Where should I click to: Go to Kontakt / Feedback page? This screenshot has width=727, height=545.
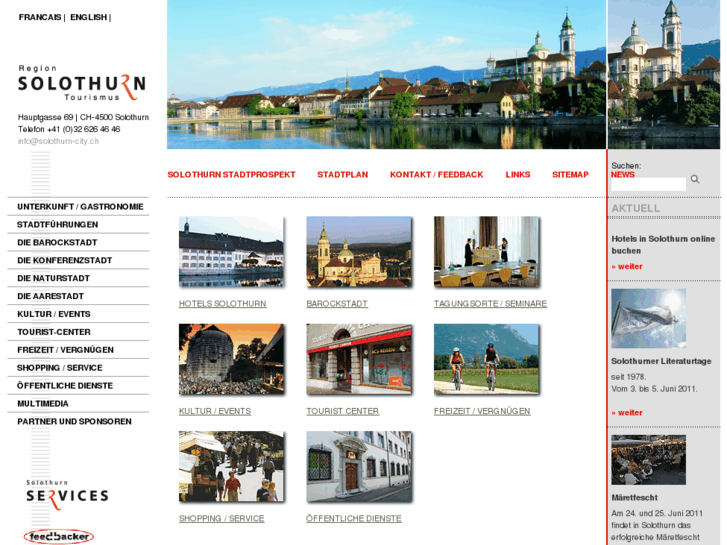pos(436,174)
